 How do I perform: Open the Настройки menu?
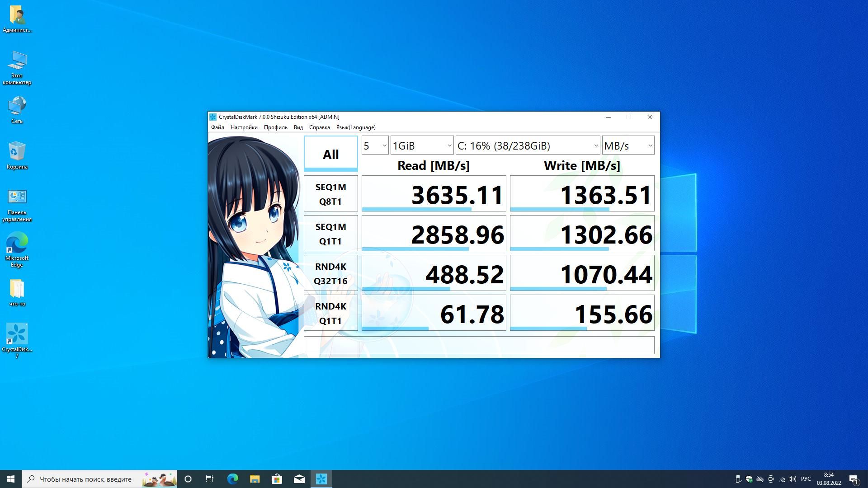pos(244,127)
